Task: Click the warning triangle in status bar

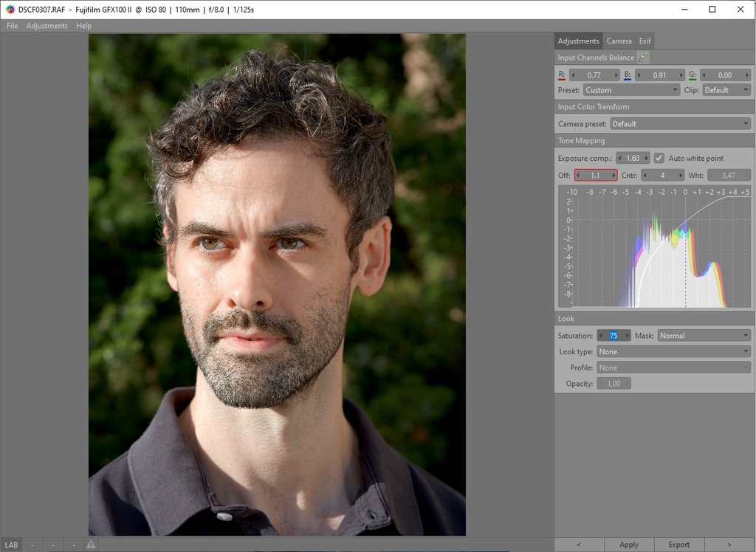Action: (91, 545)
